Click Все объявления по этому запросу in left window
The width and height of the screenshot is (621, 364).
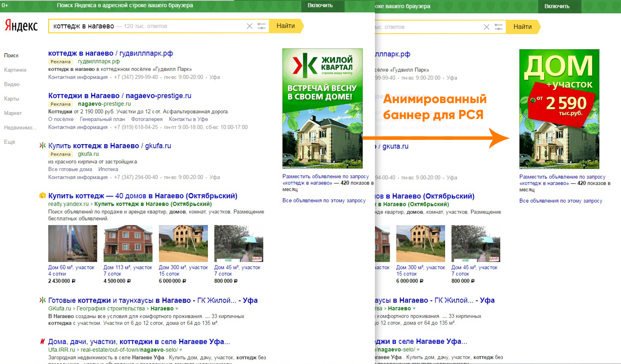point(324,200)
